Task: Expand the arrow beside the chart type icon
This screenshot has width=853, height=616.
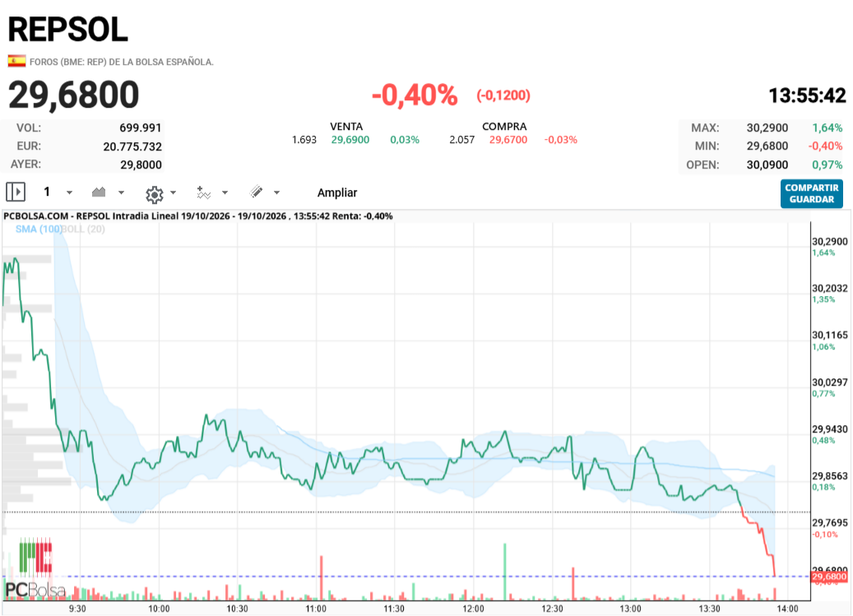Action: (121, 192)
